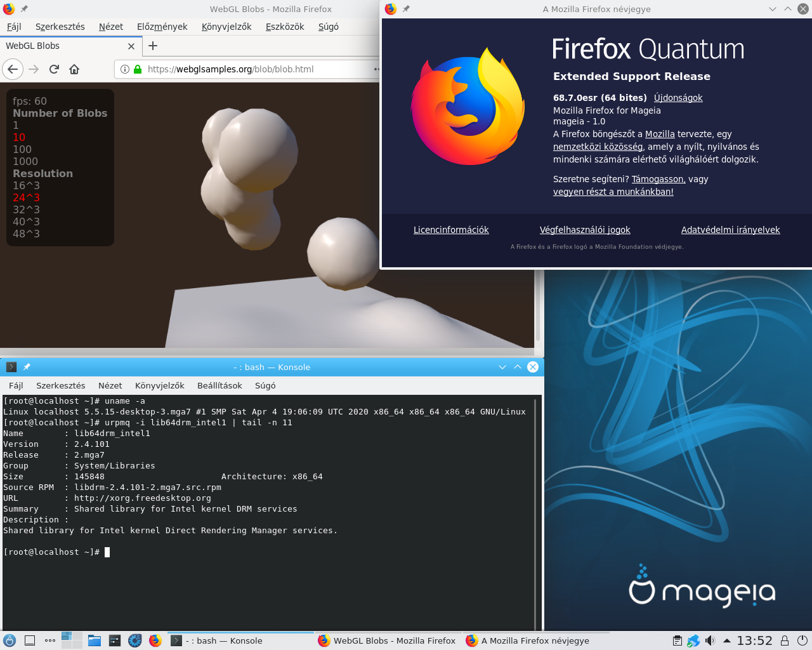812x650 pixels.
Task: Expand hidden system tray icons arrow
Action: [727, 640]
